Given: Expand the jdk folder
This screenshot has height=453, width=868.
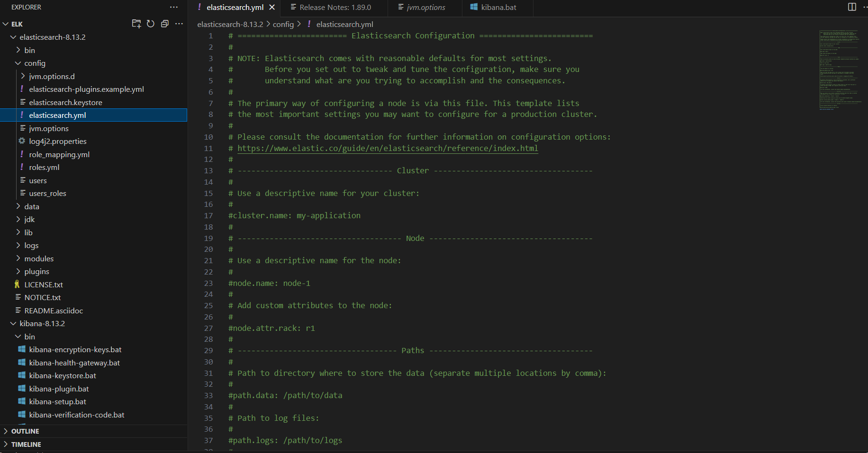Looking at the screenshot, I should 18,219.
